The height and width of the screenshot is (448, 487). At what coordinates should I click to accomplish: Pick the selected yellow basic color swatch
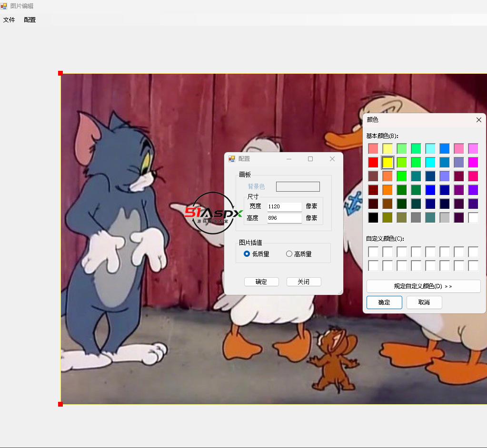[388, 162]
